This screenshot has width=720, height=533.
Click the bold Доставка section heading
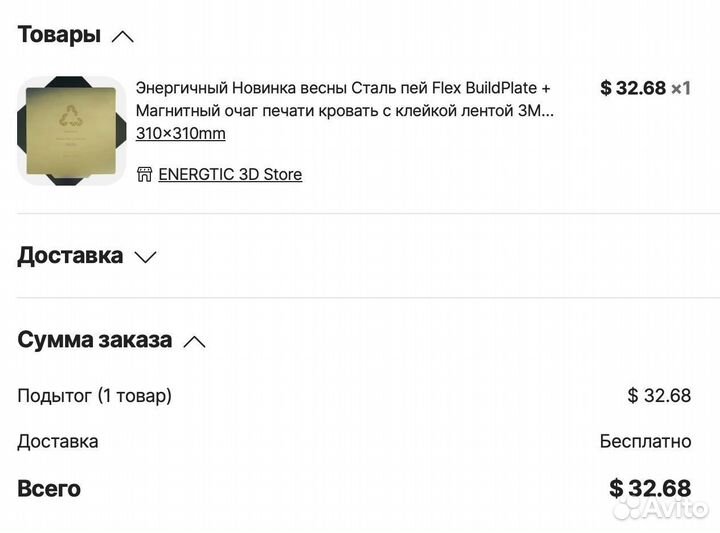click(x=70, y=255)
